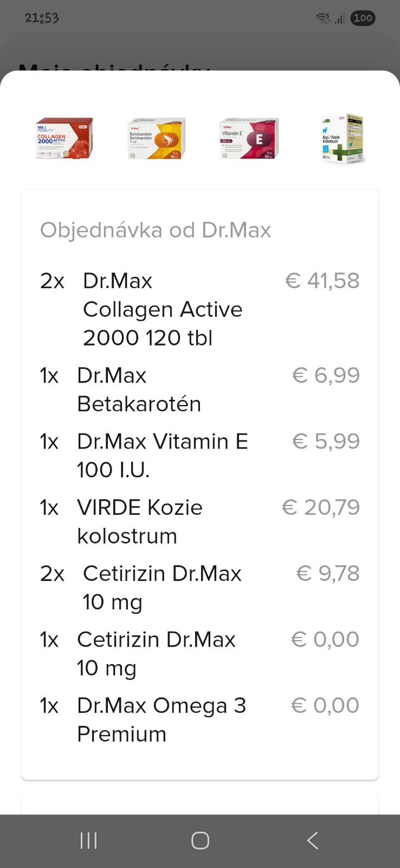Screen dimensions: 400x868
Task: Tap the Android home button icon
Action: [200, 840]
